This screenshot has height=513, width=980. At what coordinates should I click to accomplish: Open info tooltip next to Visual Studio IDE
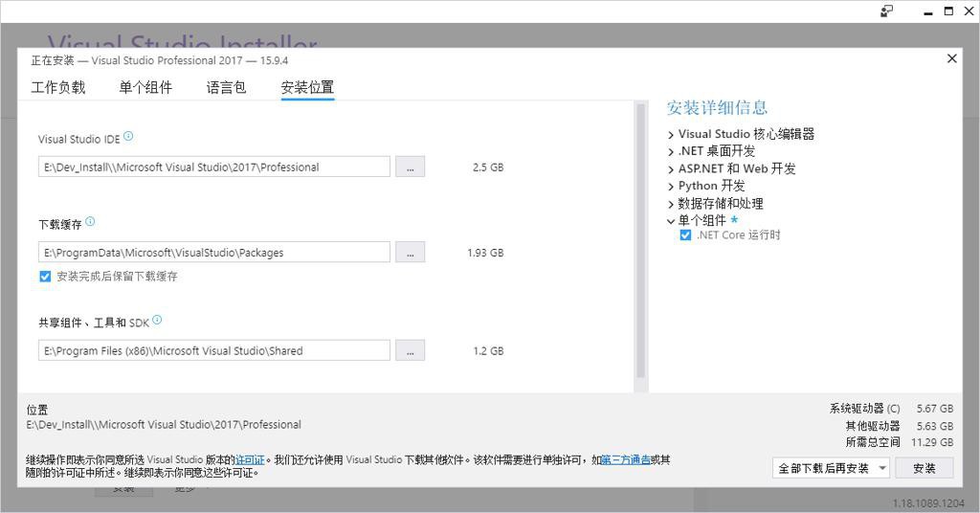[x=128, y=136]
